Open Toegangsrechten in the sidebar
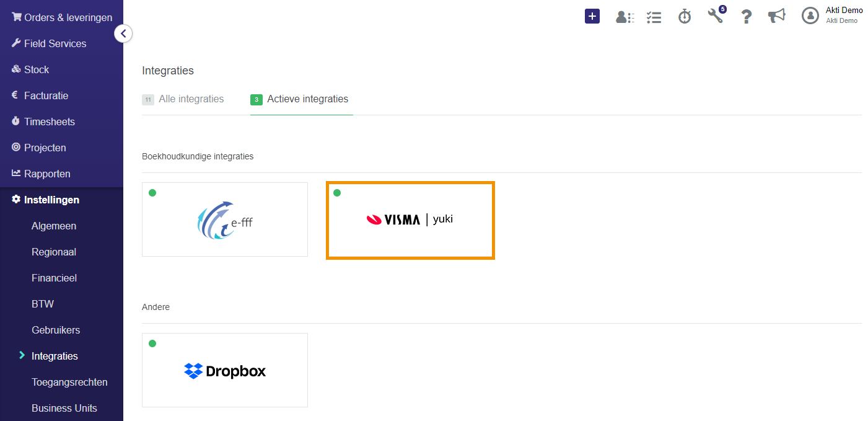The width and height of the screenshot is (868, 421). 69,382
